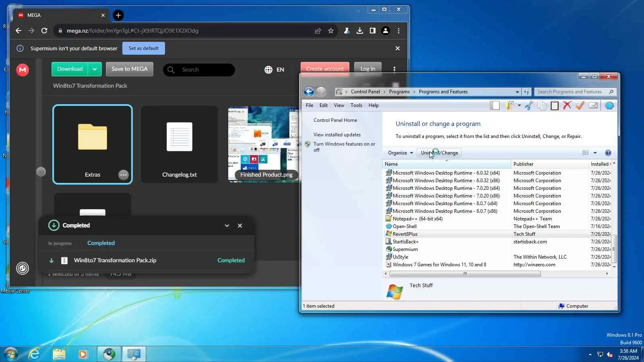
Task: Open the help icon in Programs and Features
Action: point(608,153)
